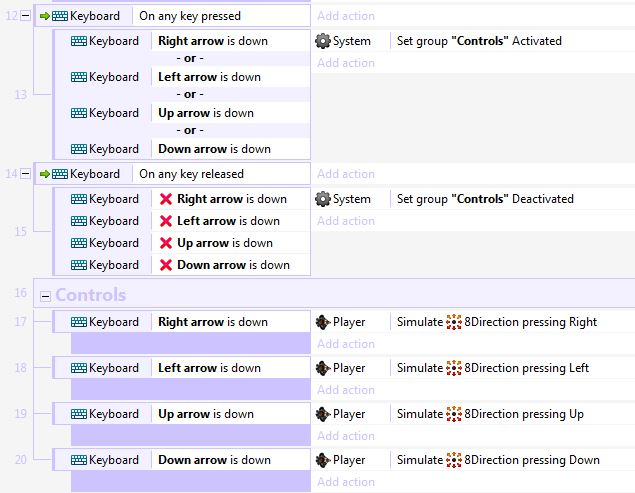Collapse event 14 using its minus box
This screenshot has height=493, width=635.
[x=25, y=174]
